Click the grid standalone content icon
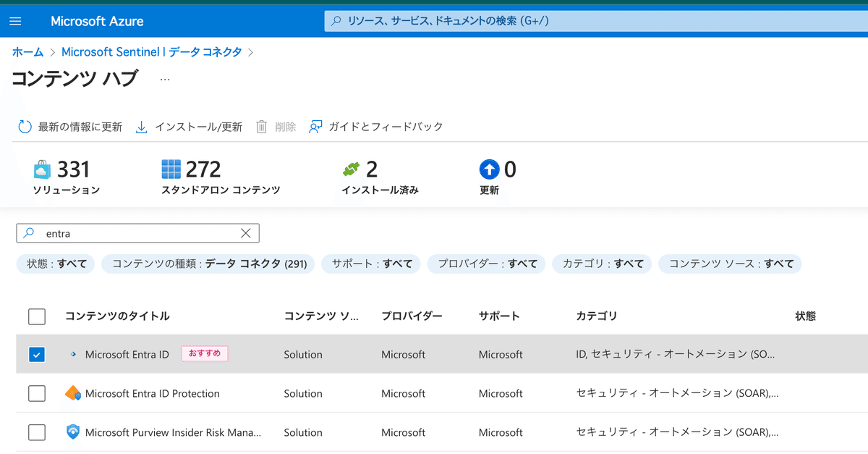The width and height of the screenshot is (868, 454). click(x=171, y=170)
